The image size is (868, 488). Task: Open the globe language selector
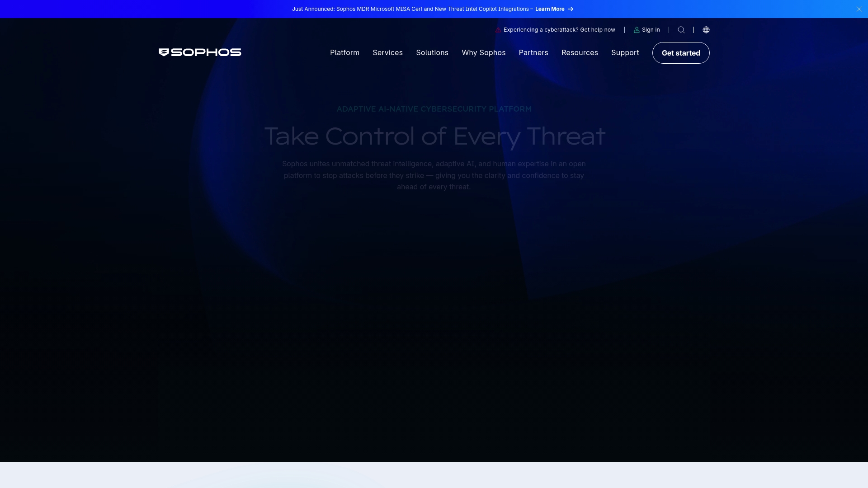tap(706, 30)
